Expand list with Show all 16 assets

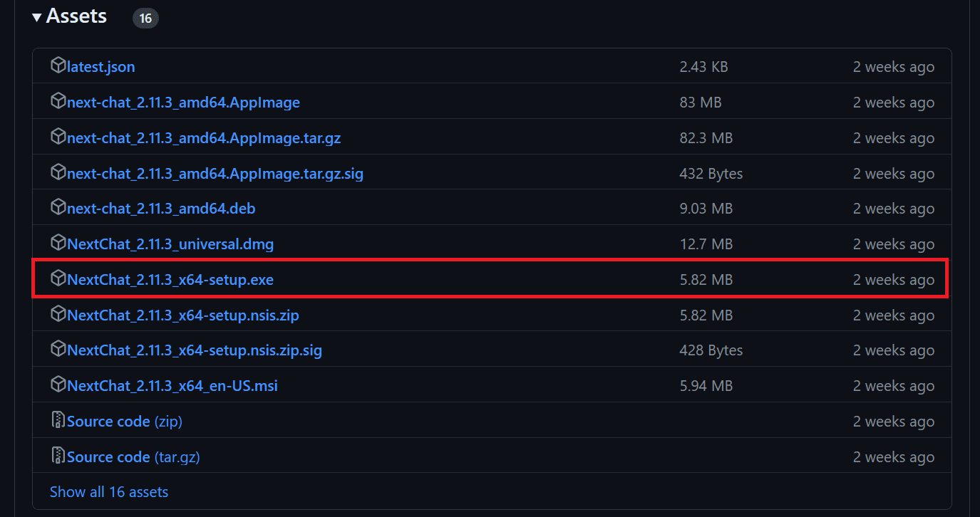[x=109, y=492]
